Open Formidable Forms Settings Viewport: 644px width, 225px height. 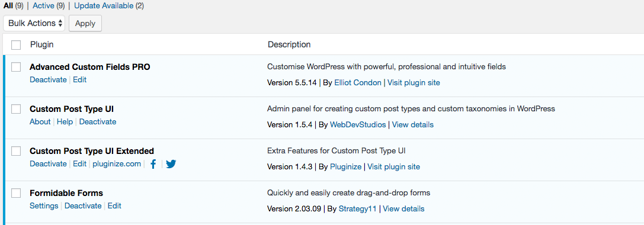coord(44,205)
